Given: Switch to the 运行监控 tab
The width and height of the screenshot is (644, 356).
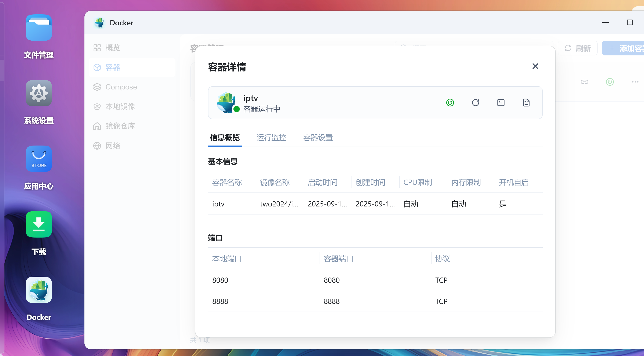Looking at the screenshot, I should click(271, 138).
